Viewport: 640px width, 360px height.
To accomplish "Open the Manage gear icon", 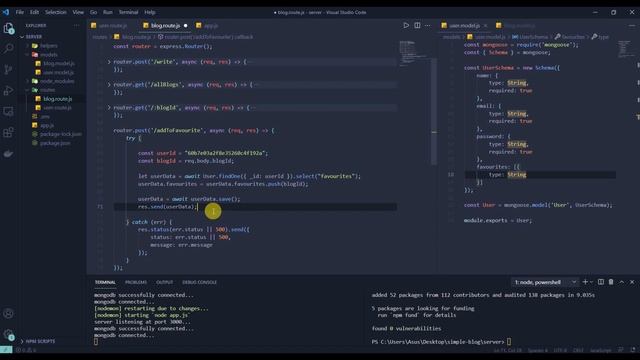I will 8,335.
